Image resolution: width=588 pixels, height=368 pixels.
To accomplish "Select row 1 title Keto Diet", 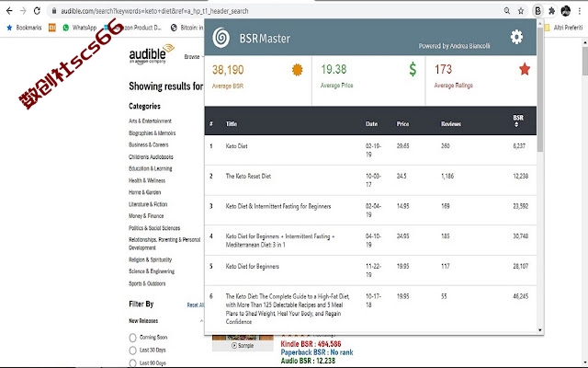I will [237, 146].
